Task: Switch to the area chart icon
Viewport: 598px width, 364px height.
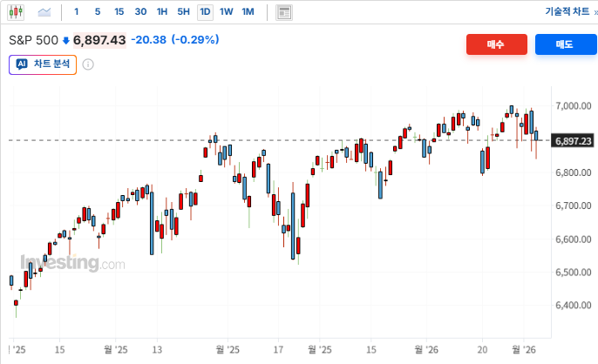Action: point(44,12)
